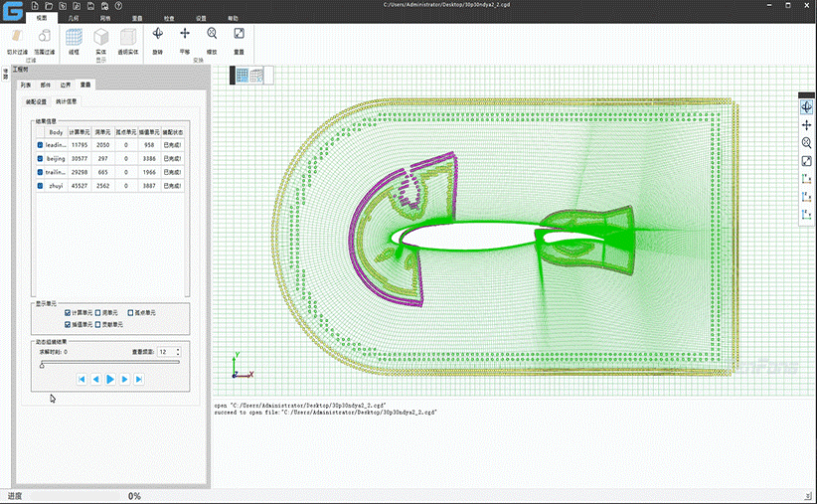
Task: Switch to the statistics info sub-tab
Action: pos(67,101)
